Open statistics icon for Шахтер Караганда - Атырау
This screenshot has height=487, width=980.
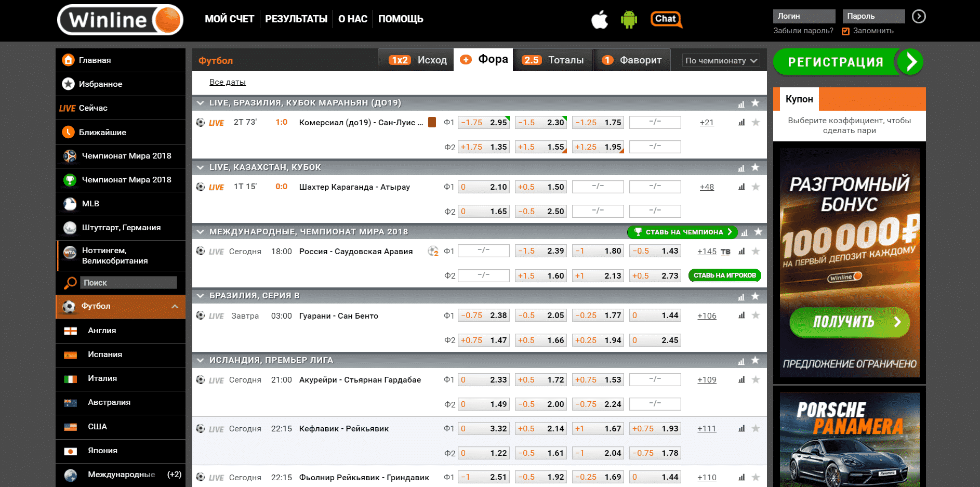pos(741,187)
